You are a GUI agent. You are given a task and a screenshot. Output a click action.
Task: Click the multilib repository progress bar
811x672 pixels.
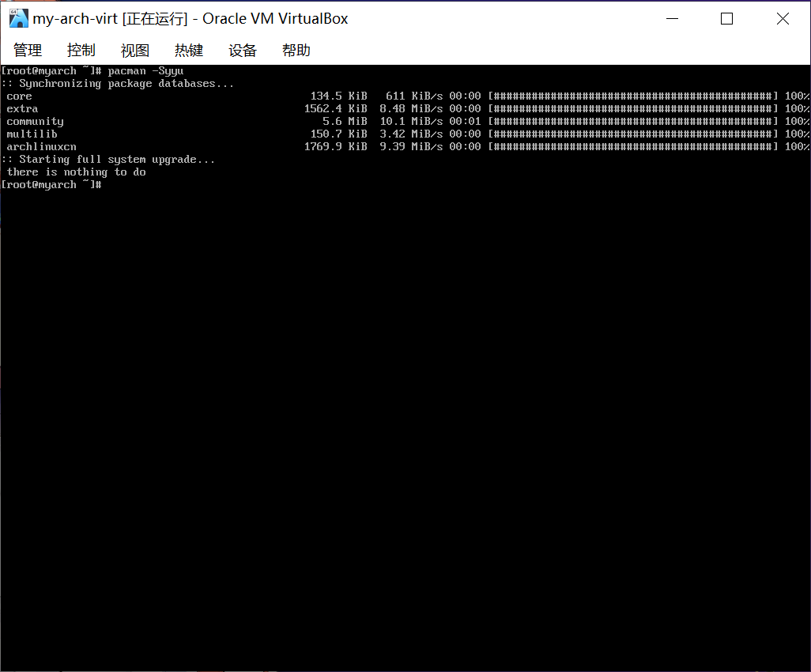(632, 134)
